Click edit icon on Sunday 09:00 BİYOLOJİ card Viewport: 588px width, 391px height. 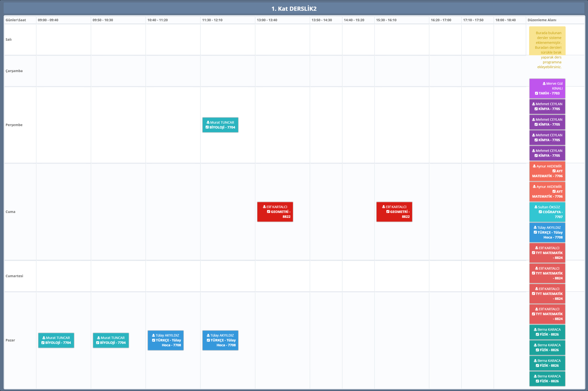click(43, 343)
